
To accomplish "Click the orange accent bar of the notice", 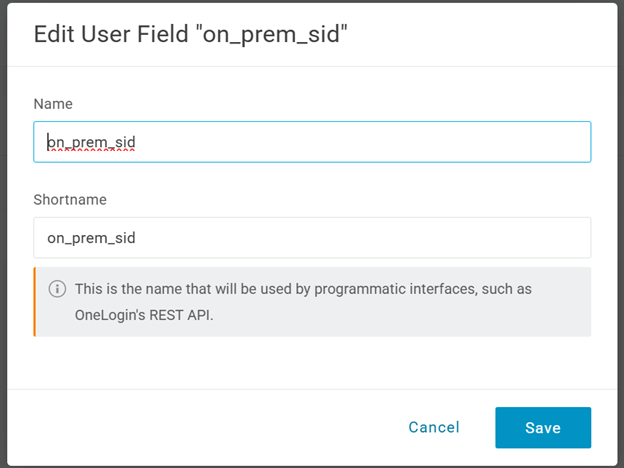I will (35, 301).
